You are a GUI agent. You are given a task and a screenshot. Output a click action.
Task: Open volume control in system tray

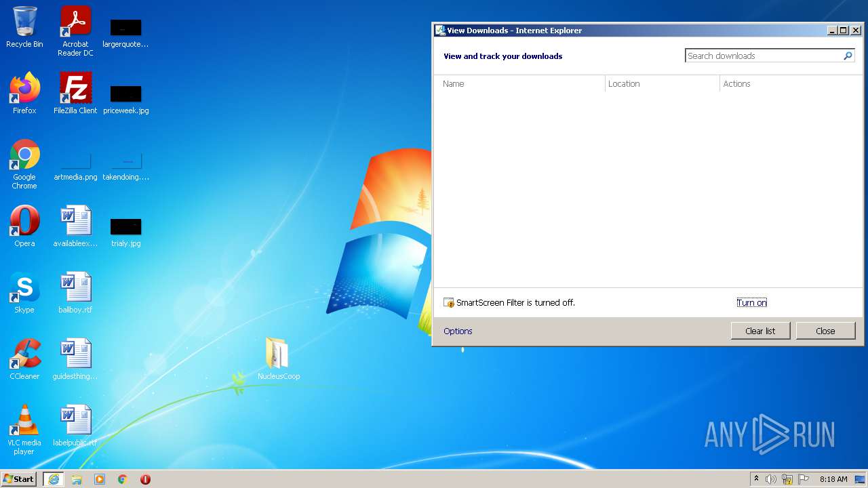pyautogui.click(x=771, y=479)
